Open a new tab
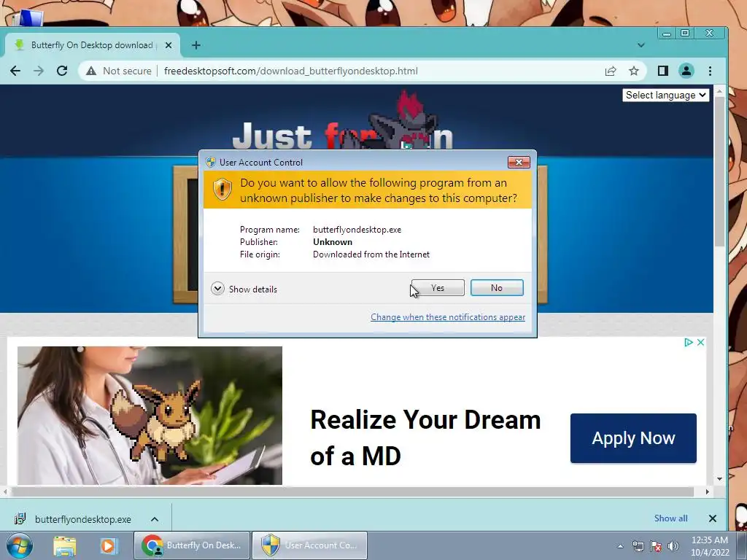The width and height of the screenshot is (747, 560). (x=196, y=45)
